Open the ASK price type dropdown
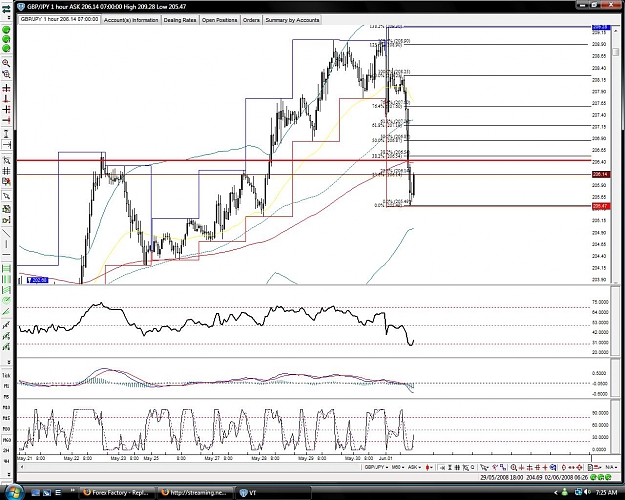Image resolution: width=625 pixels, height=500 pixels. (x=415, y=467)
